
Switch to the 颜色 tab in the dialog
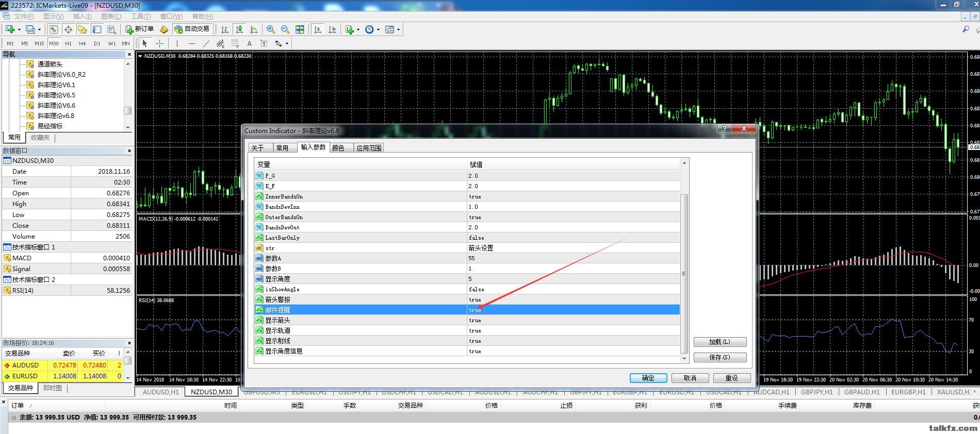tap(338, 148)
